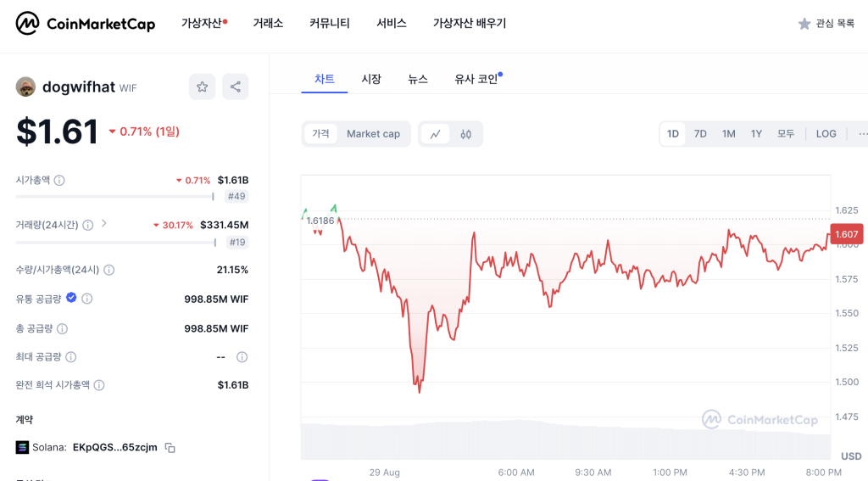Image resolution: width=868 pixels, height=481 pixels.
Task: Select the Market cap chart toggle
Action: pyautogui.click(x=373, y=134)
